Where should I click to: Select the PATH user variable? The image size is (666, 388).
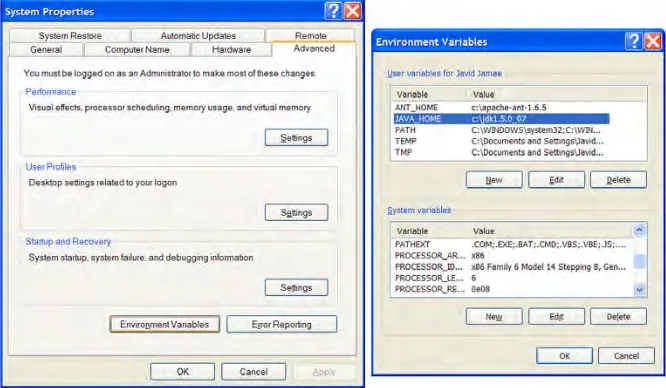(x=501, y=130)
